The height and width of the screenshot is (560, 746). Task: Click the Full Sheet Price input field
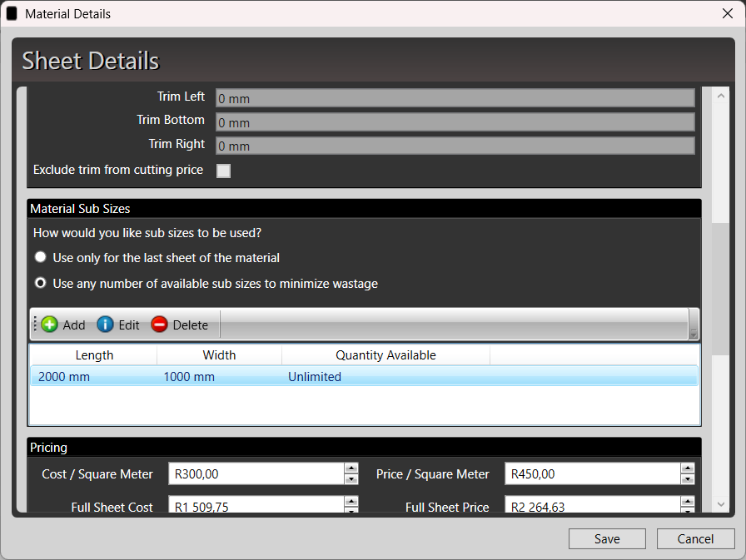tap(591, 507)
